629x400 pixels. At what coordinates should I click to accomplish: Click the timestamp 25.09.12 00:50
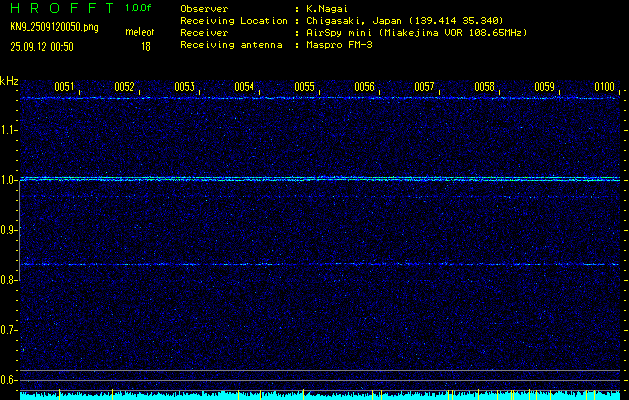tap(42, 47)
